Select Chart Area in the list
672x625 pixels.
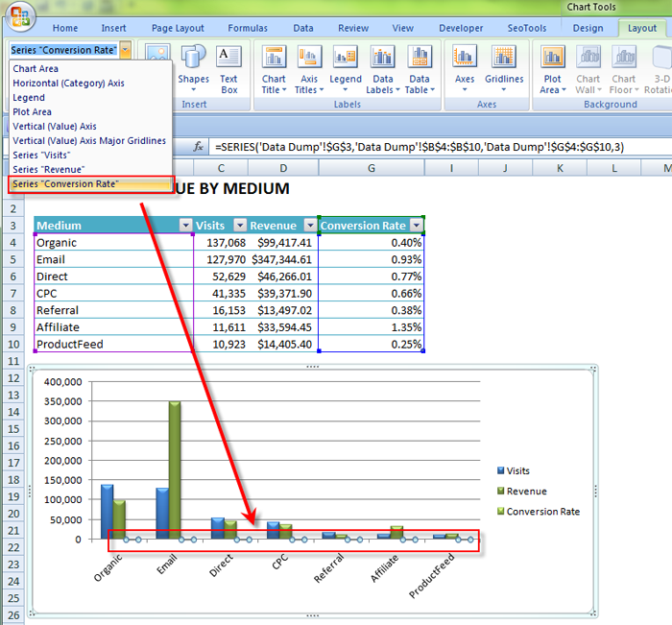[91, 68]
